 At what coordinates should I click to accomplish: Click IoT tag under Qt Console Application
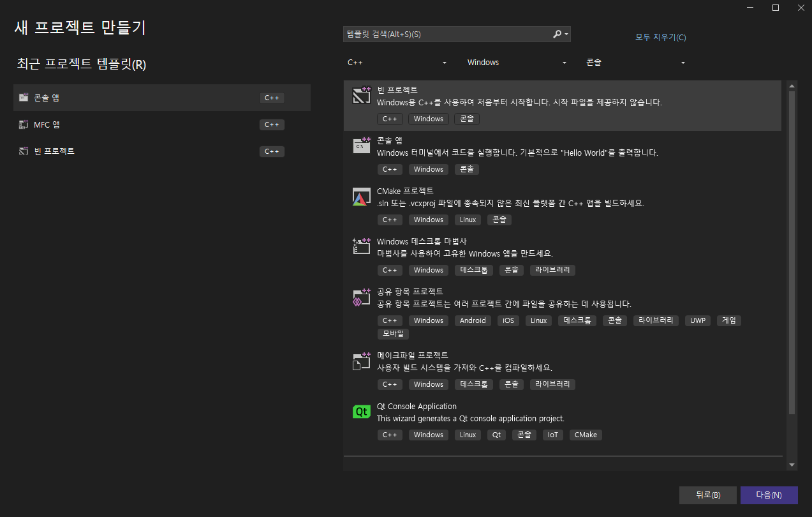coord(553,435)
